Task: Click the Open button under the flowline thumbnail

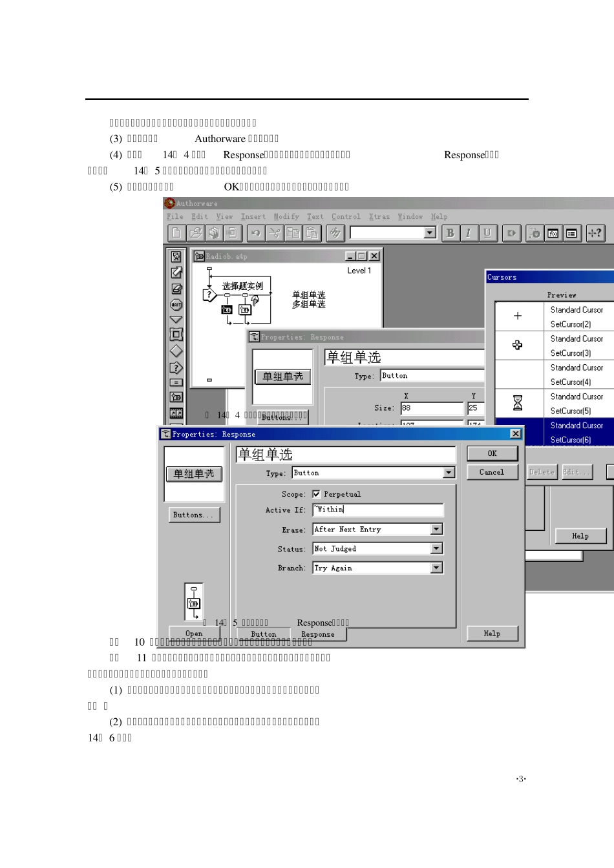Action: [194, 634]
